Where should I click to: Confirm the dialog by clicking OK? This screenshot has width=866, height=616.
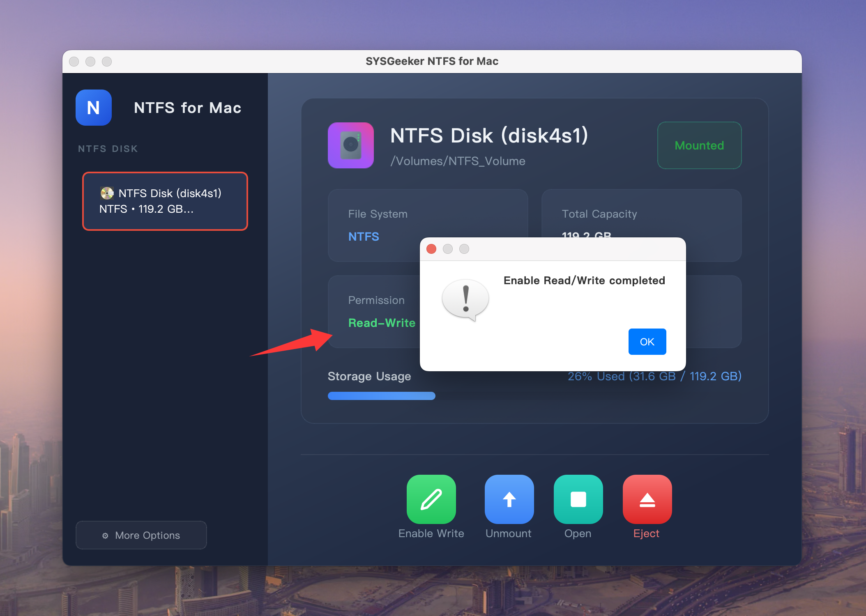[x=647, y=341]
